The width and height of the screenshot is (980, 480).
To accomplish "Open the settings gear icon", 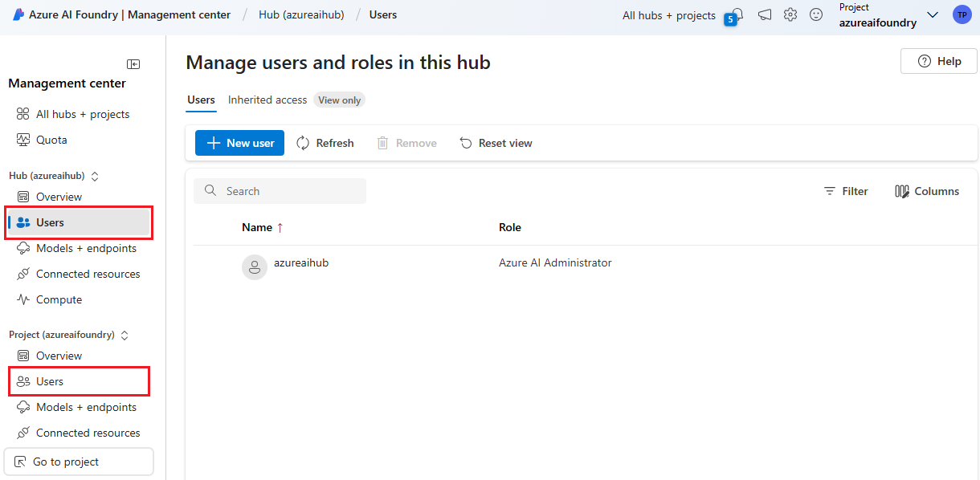I will 790,14.
